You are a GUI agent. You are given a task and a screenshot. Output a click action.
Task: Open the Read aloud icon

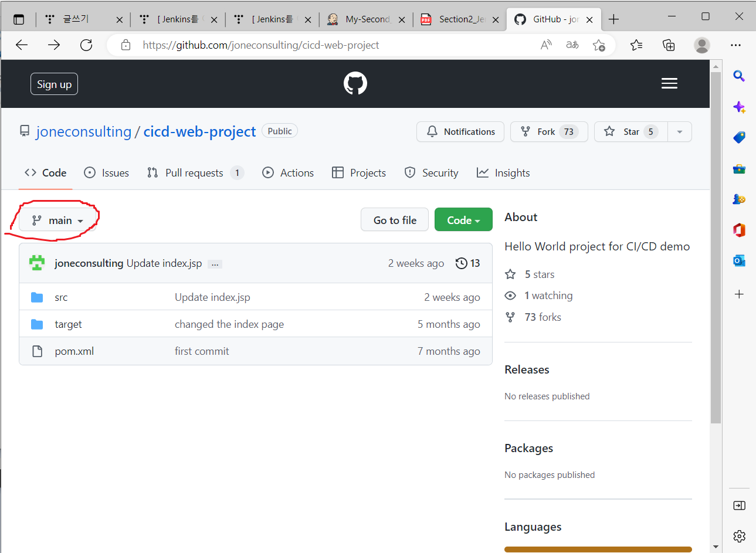546,45
